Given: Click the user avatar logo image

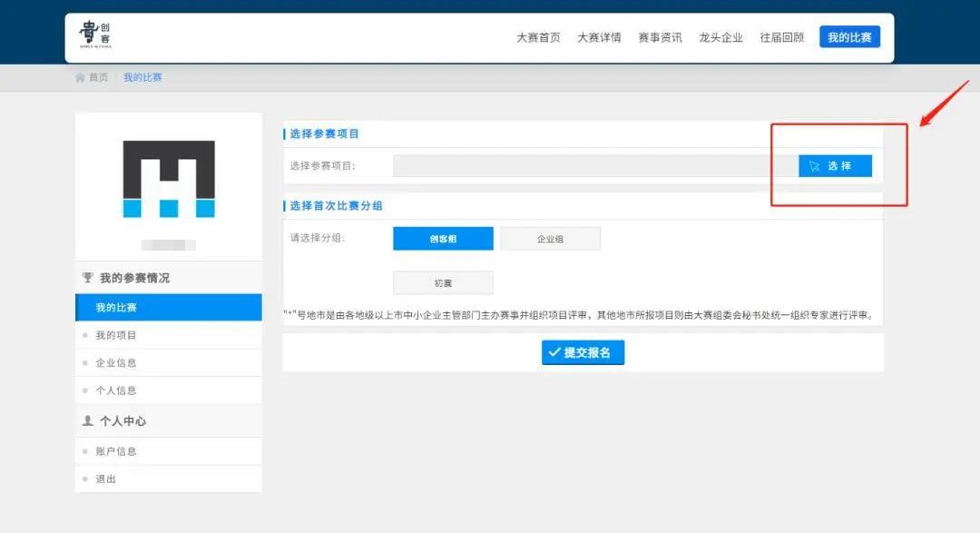Looking at the screenshot, I should pyautogui.click(x=169, y=179).
